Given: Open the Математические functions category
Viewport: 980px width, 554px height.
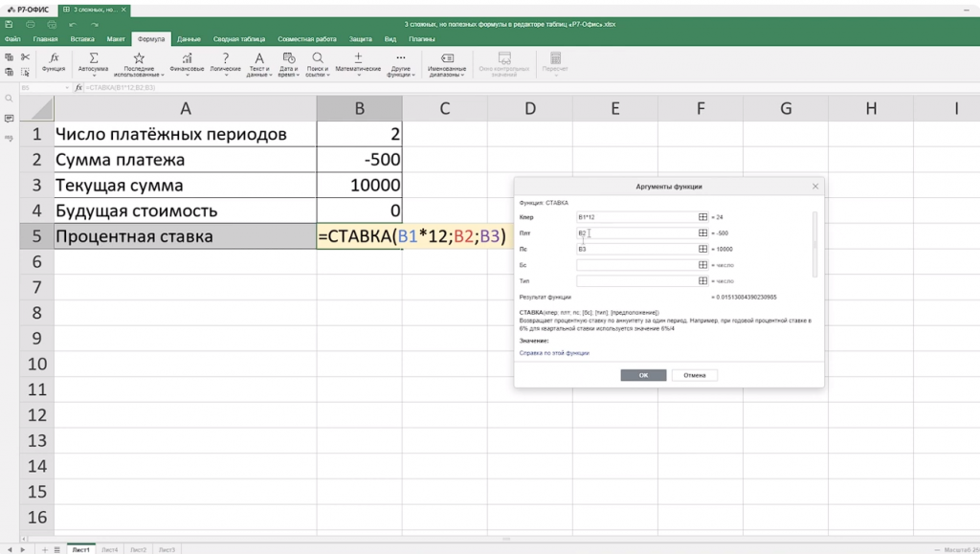Looking at the screenshot, I should point(358,62).
